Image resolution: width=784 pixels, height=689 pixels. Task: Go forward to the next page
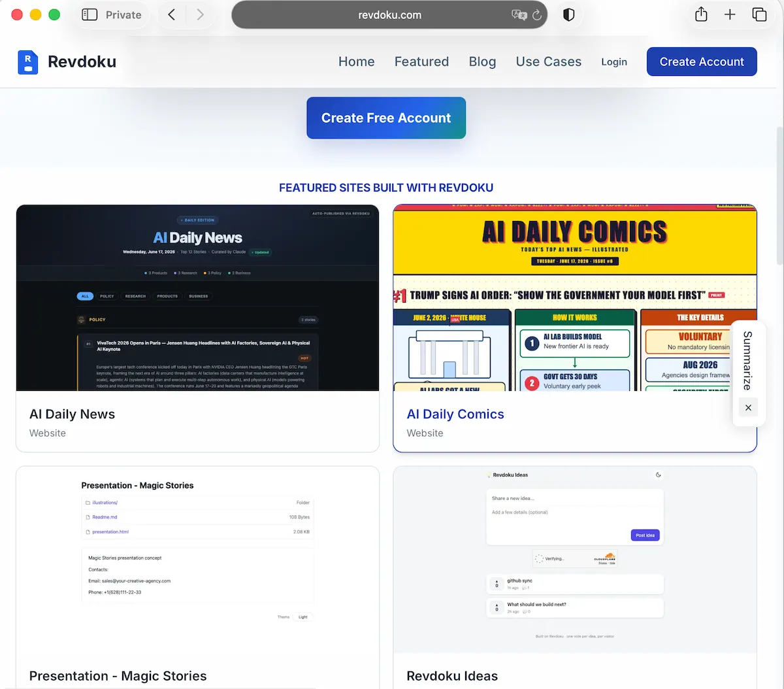(x=200, y=14)
